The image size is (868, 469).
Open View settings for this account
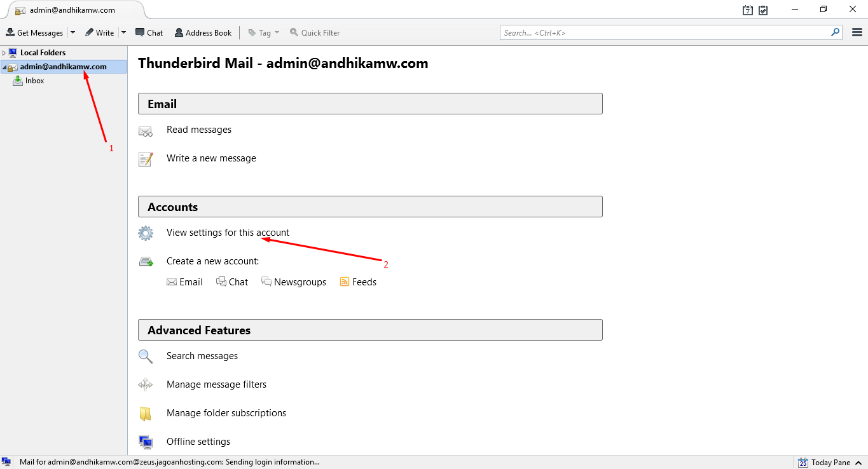coord(228,233)
